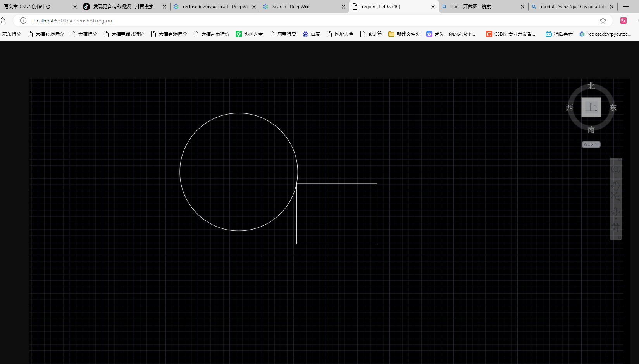Expand the Zoom tool options arrow
This screenshot has height=364, width=639.
coord(616,204)
